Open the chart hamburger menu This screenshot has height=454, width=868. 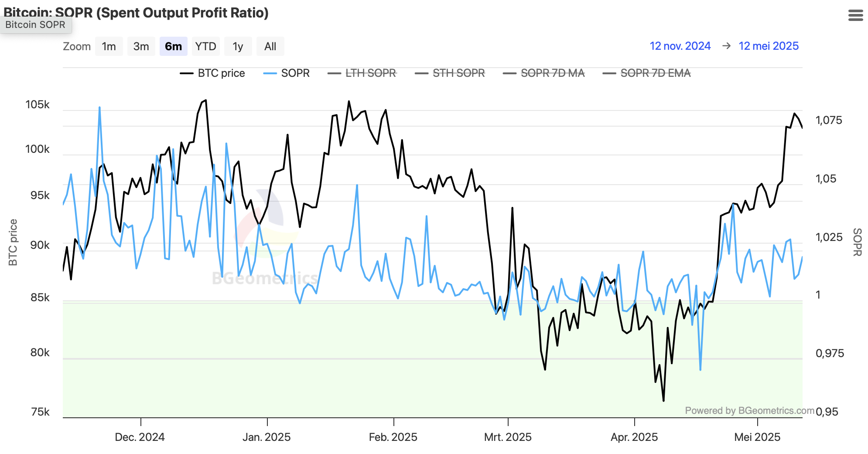point(856,14)
